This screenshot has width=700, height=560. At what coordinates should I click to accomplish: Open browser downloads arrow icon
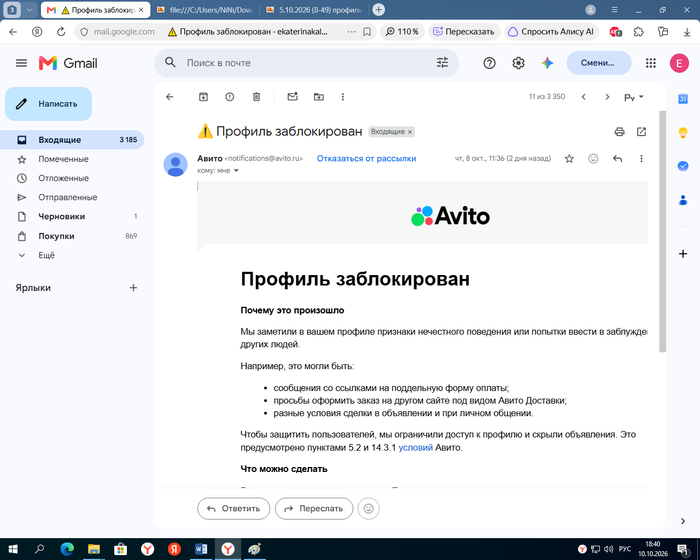pyautogui.click(x=687, y=32)
